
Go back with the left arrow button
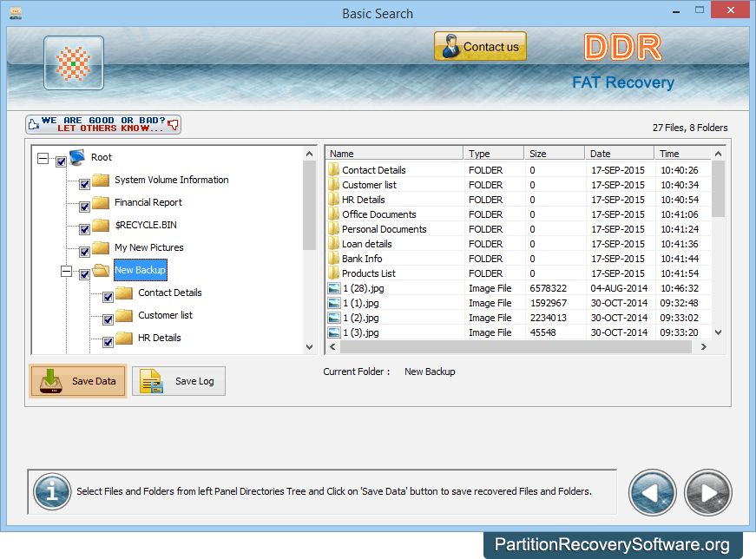click(652, 492)
